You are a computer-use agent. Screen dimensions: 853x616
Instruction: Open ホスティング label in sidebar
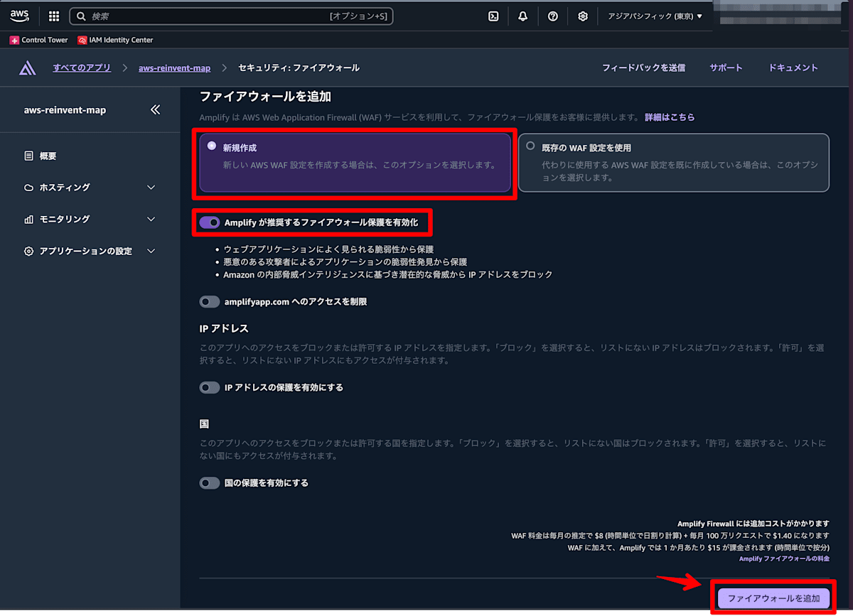[x=65, y=188]
